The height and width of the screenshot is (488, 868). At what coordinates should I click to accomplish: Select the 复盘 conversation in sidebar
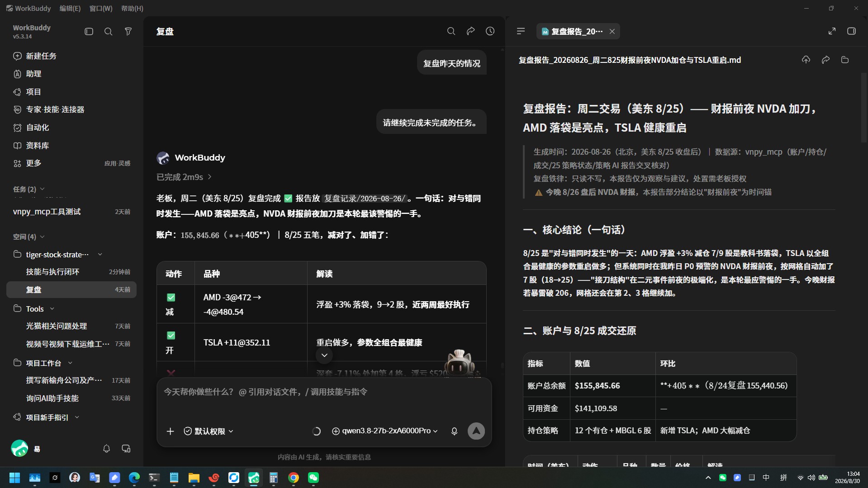pos(71,289)
